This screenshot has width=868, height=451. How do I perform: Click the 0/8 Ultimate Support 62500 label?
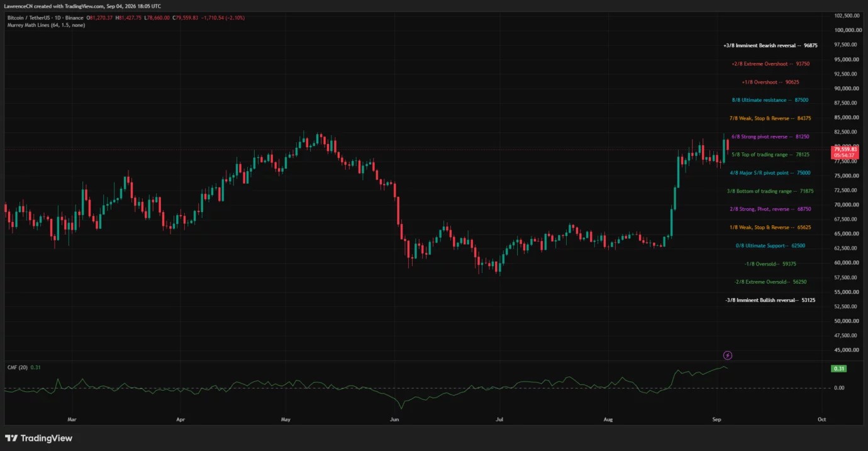[770, 246]
